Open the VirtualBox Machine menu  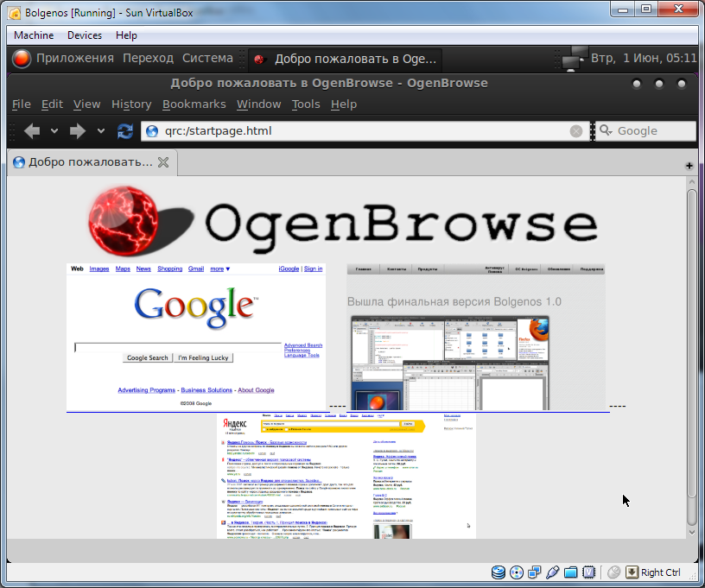click(x=34, y=35)
